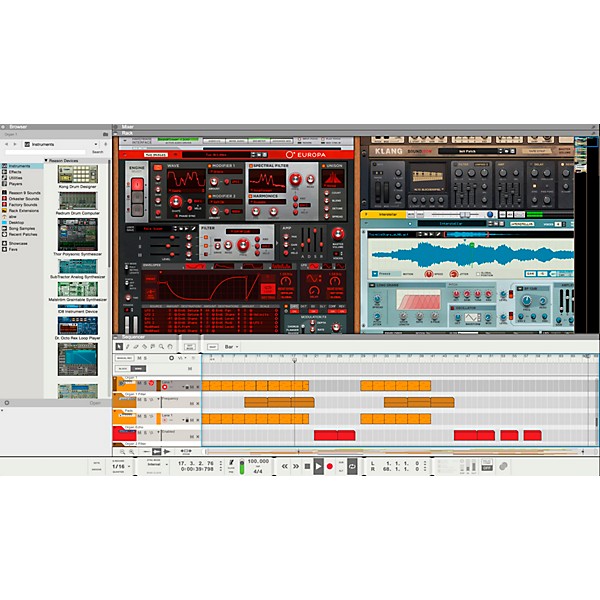Image resolution: width=600 pixels, height=600 pixels.
Task: Toggle the metronome Click button
Action: coord(232,465)
